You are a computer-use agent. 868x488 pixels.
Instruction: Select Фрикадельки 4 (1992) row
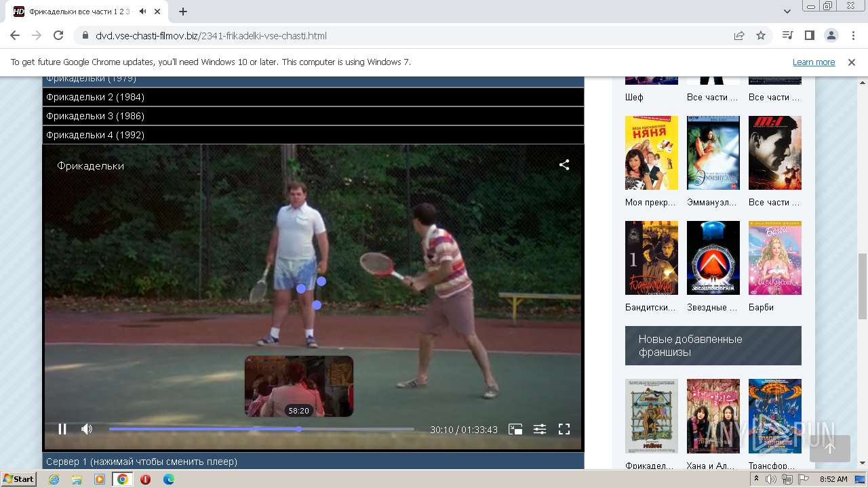[x=313, y=135]
